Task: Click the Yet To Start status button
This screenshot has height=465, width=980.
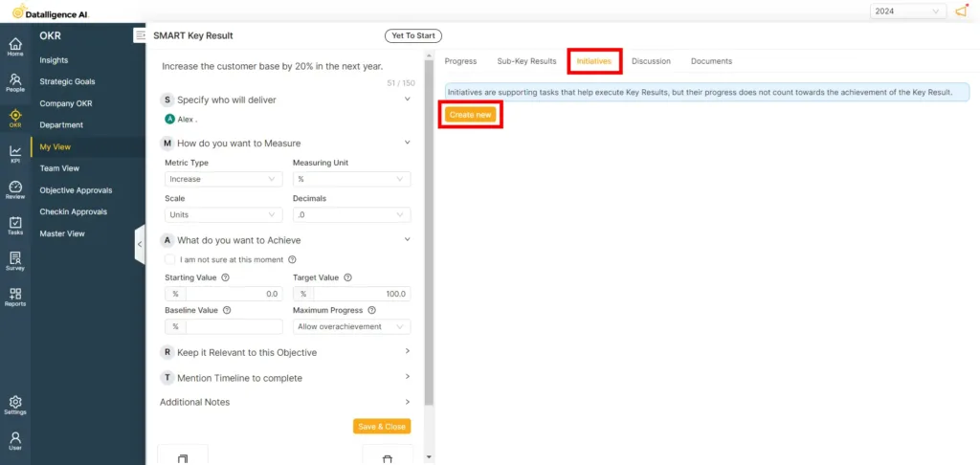Action: pyautogui.click(x=413, y=35)
